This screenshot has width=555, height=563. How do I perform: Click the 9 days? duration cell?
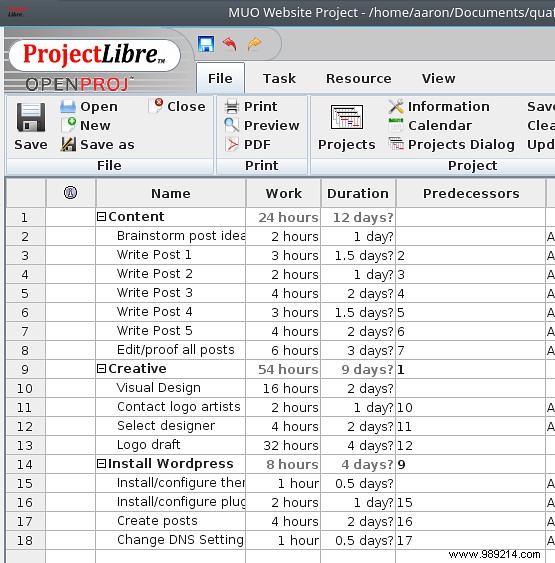pyautogui.click(x=358, y=369)
